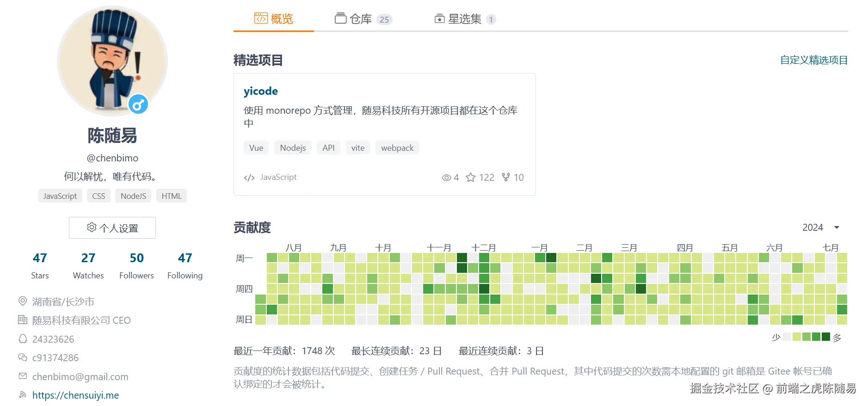Open 个人设置 settings button

point(112,228)
